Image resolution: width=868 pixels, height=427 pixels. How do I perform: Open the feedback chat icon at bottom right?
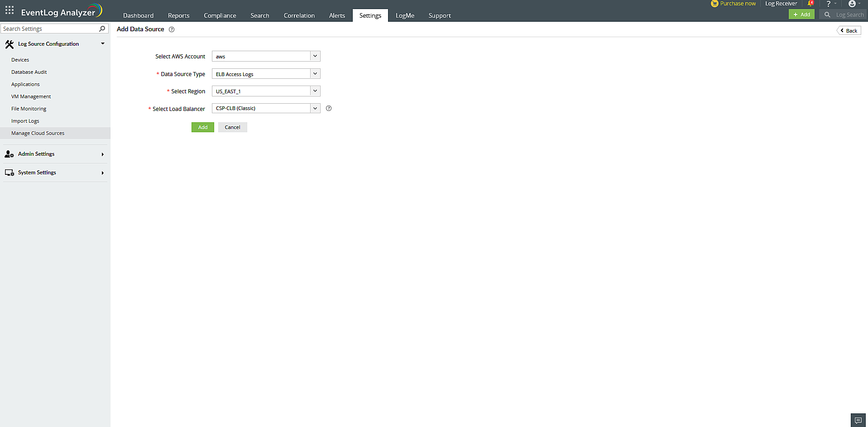coord(858,420)
